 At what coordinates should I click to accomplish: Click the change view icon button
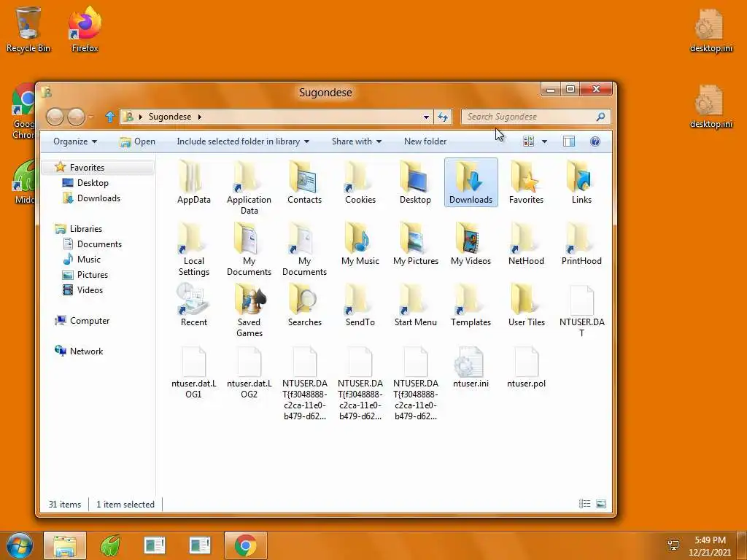528,141
